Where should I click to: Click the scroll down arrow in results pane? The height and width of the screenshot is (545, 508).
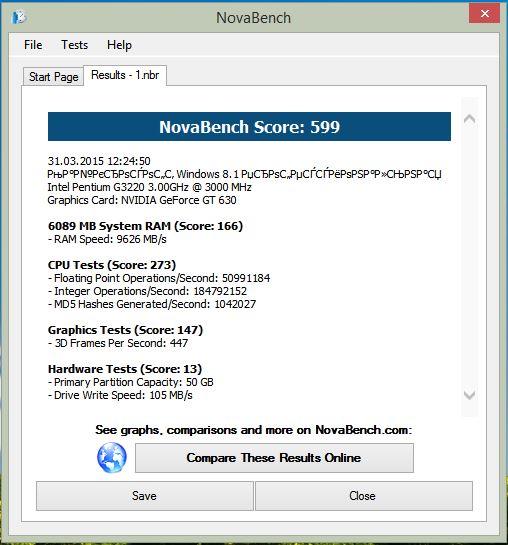(x=469, y=395)
